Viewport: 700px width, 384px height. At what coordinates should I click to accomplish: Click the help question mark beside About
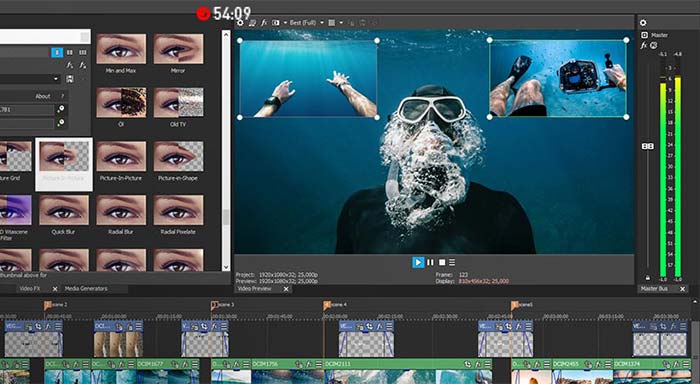[x=62, y=96]
